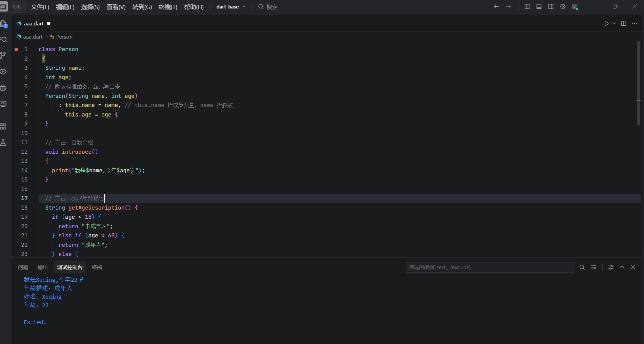Click the IDE logo icon
Image resolution: width=644 pixels, height=344 pixels.
pos(4,7)
